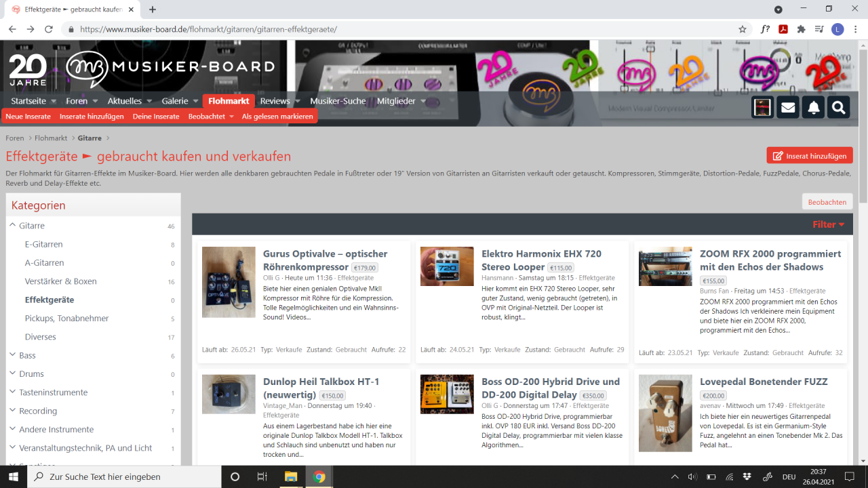Open the Foren dropdown arrow
The image size is (868, 488).
click(96, 101)
